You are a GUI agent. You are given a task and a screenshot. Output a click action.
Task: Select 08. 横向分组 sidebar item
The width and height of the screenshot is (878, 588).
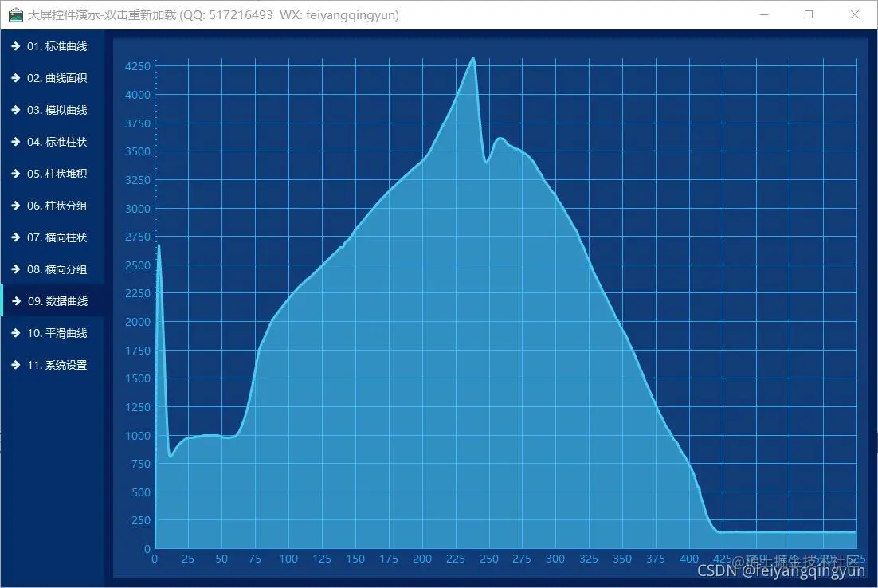pyautogui.click(x=52, y=270)
